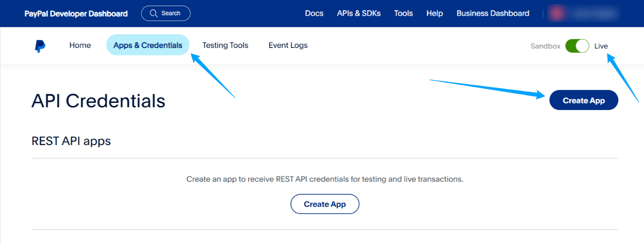Go to Business Dashboard
Screen dimensions: 644x245
[x=493, y=13]
